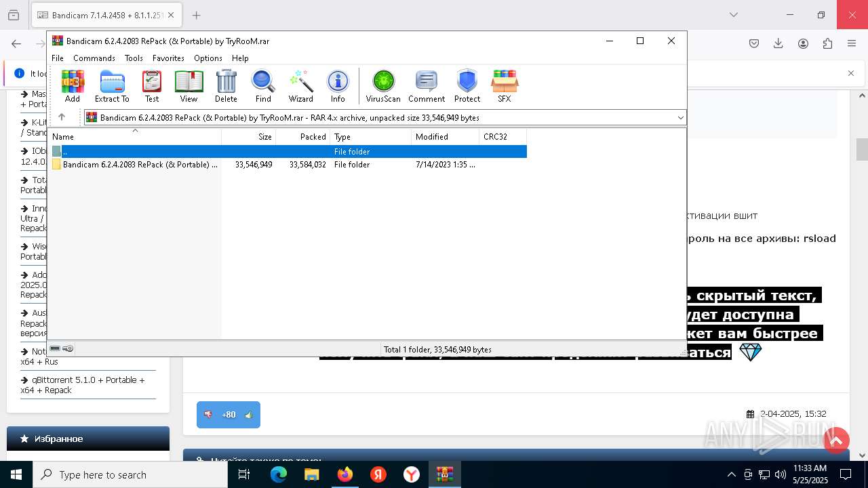The width and height of the screenshot is (868, 488).
Task: Select the Bandicam 6.2.4.2083 RePack folder row
Action: coord(288,165)
